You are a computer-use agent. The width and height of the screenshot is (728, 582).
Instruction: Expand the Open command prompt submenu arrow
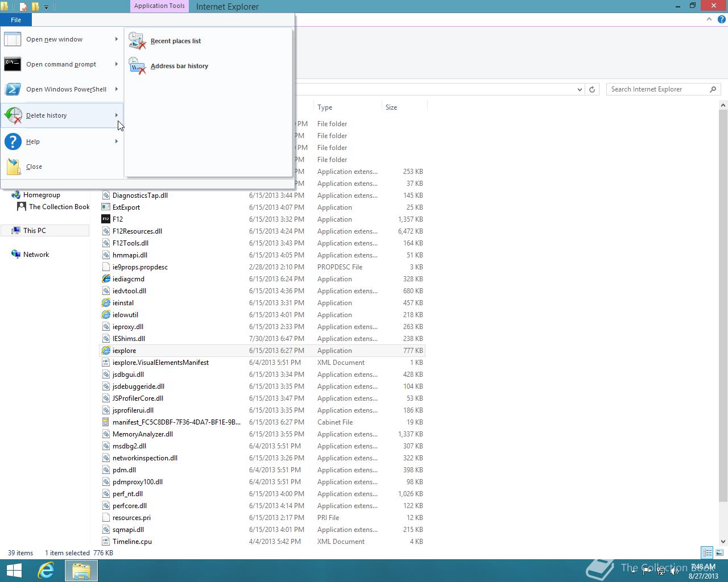tap(117, 64)
